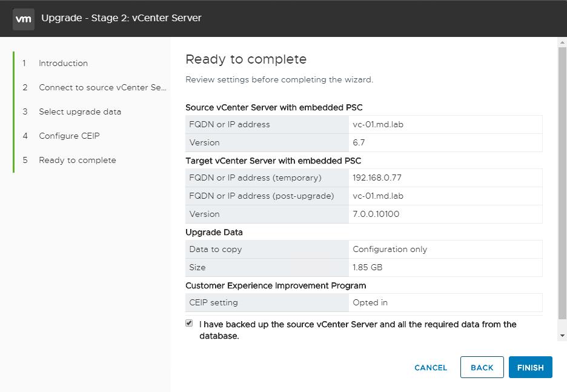Click the CEIP setting label
The image size is (567, 392).
point(213,302)
